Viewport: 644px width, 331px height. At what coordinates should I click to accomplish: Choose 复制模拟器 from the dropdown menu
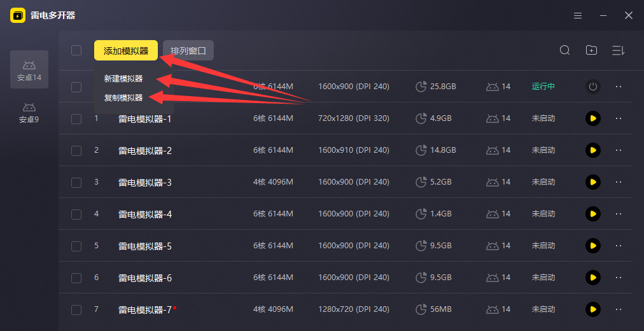coord(123,98)
